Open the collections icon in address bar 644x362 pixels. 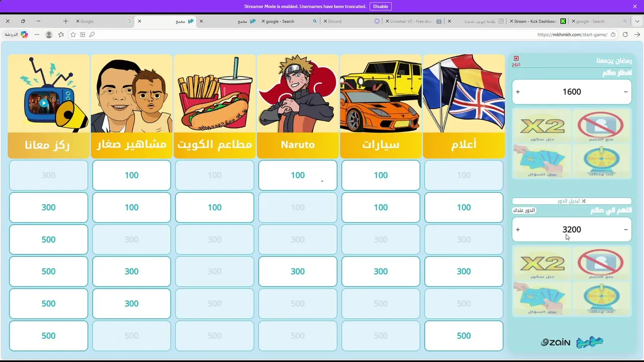pos(83,35)
